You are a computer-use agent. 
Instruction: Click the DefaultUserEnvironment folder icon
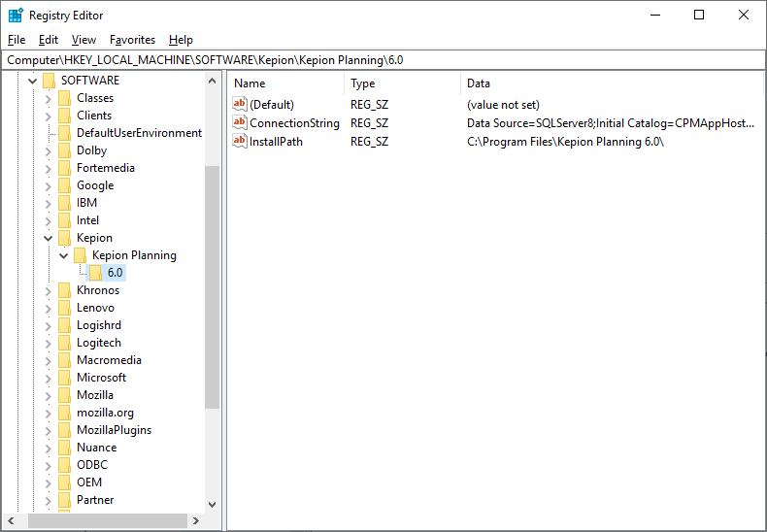coord(65,133)
